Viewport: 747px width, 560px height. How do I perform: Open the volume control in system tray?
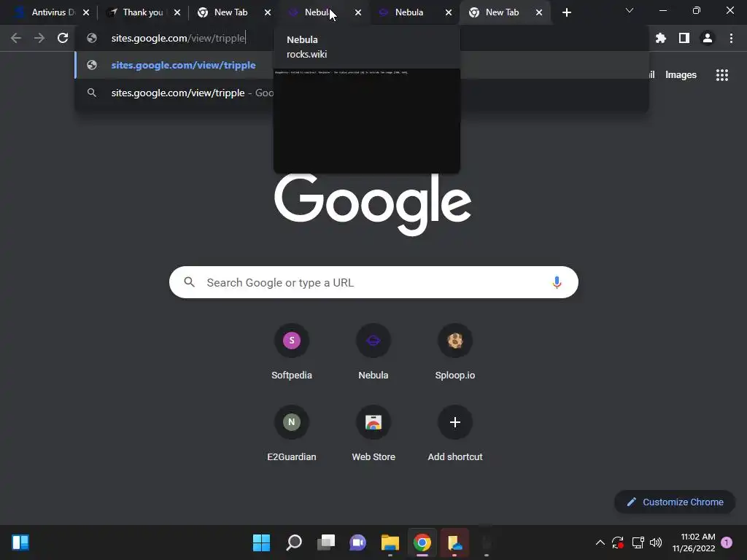click(656, 542)
